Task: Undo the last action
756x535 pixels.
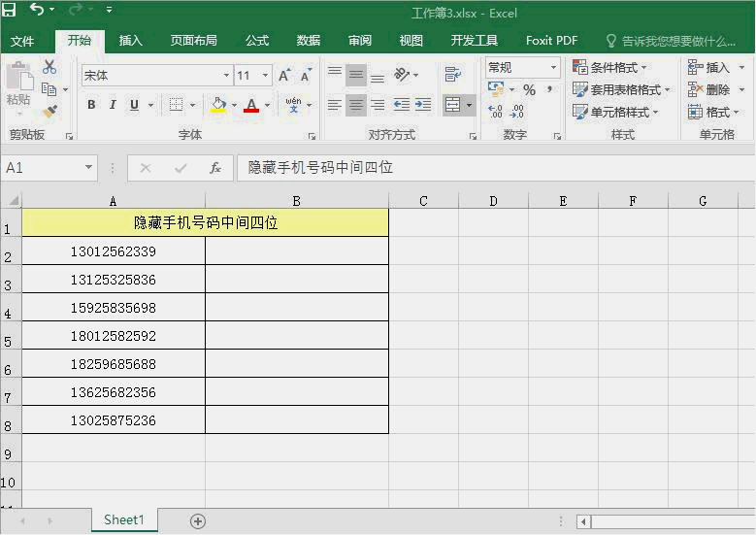Action: [37, 9]
